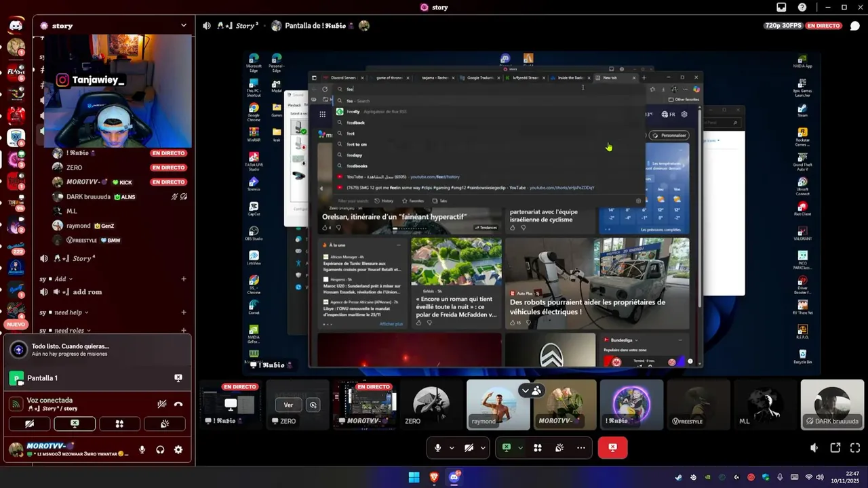Add a channel to the add category

[184, 279]
